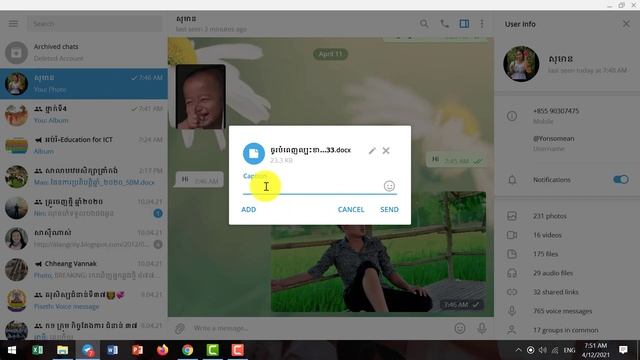
Task: Open the baby photo in the chat
Action: [x=200, y=97]
